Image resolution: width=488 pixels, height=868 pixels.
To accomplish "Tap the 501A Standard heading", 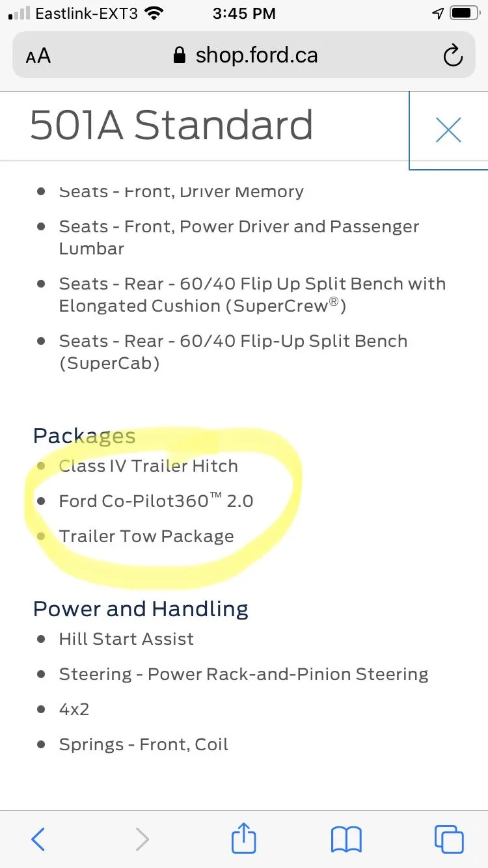I will tap(172, 125).
